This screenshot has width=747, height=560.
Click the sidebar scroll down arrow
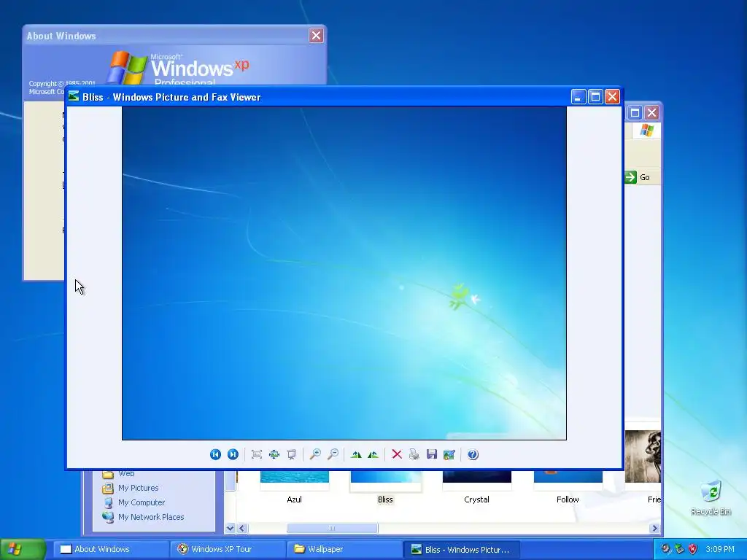tap(230, 528)
